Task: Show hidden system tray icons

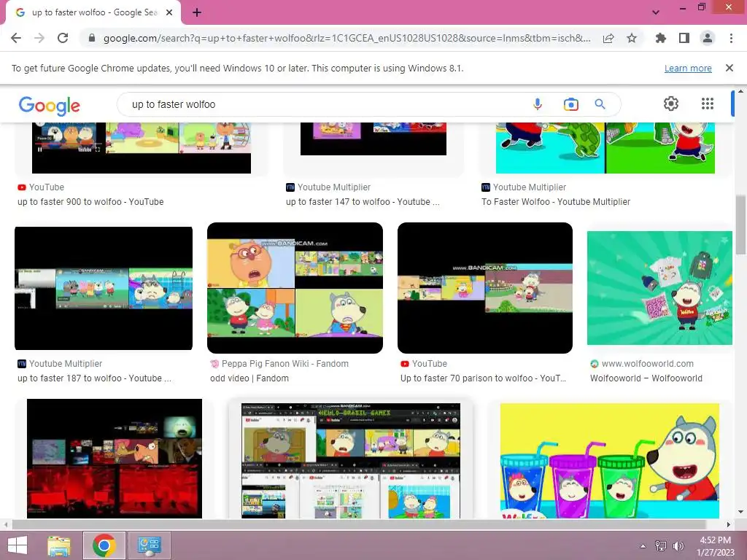Action: coord(643,545)
